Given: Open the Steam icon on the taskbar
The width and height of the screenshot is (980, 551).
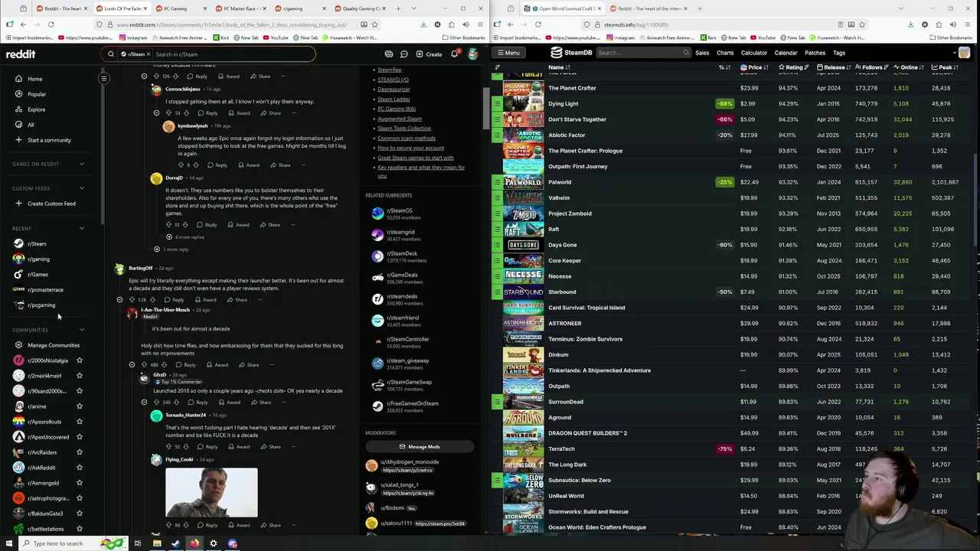Looking at the screenshot, I should (x=175, y=543).
